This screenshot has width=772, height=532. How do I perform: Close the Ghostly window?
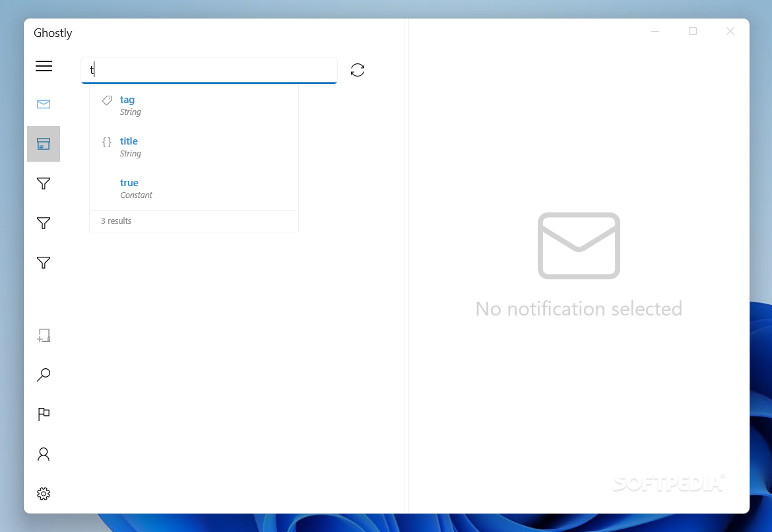[730, 31]
